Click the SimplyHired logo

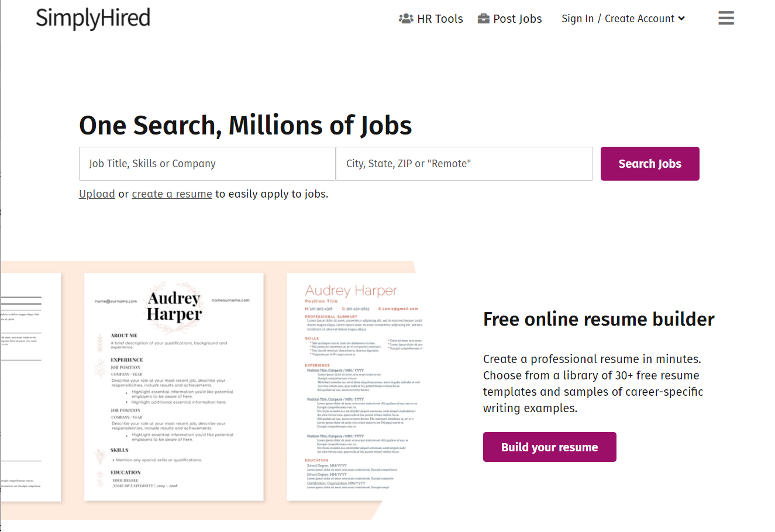click(93, 19)
